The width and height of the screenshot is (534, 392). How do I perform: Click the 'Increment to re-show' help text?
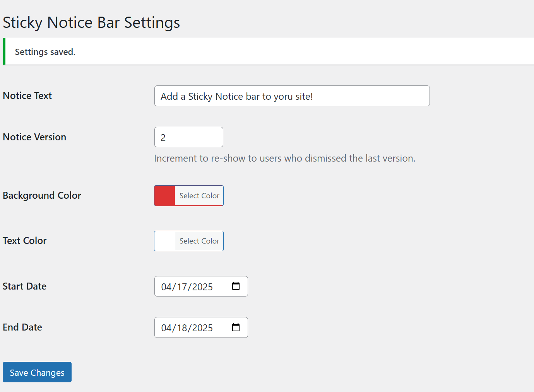(x=285, y=158)
